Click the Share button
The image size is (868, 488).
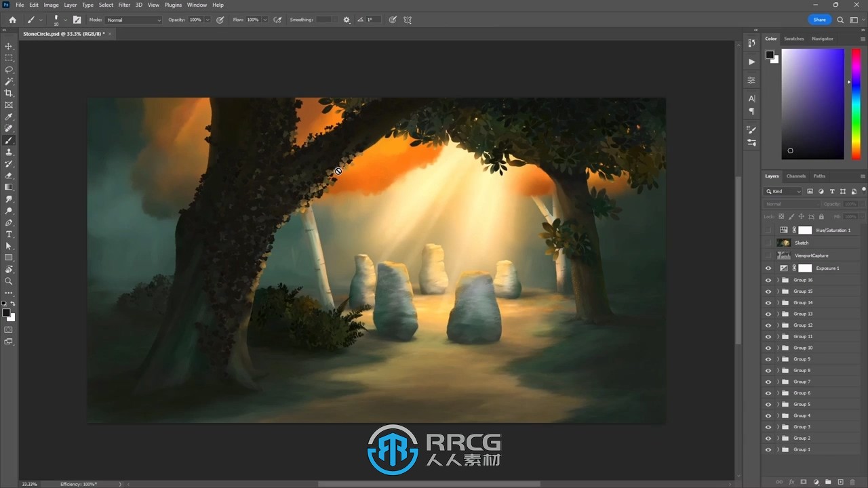820,20
